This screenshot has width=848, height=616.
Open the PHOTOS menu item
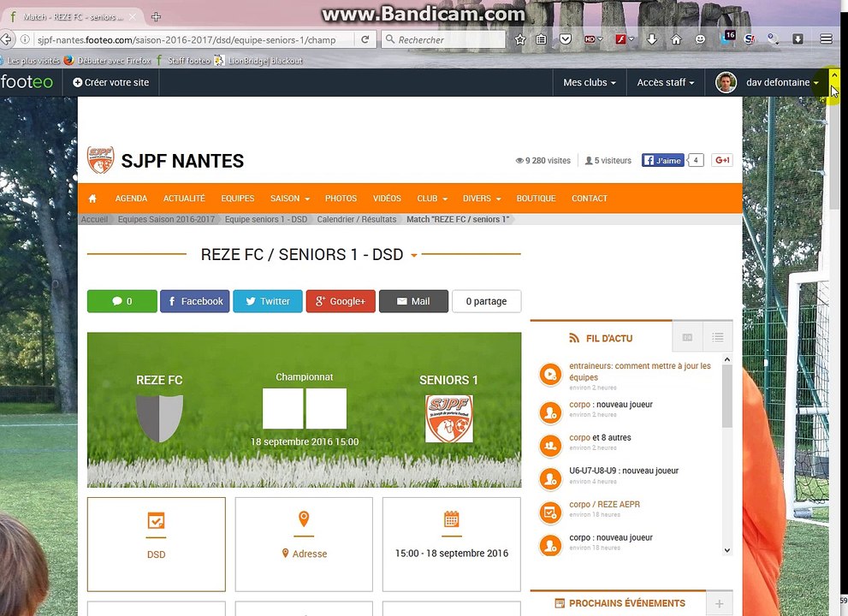pyautogui.click(x=341, y=198)
